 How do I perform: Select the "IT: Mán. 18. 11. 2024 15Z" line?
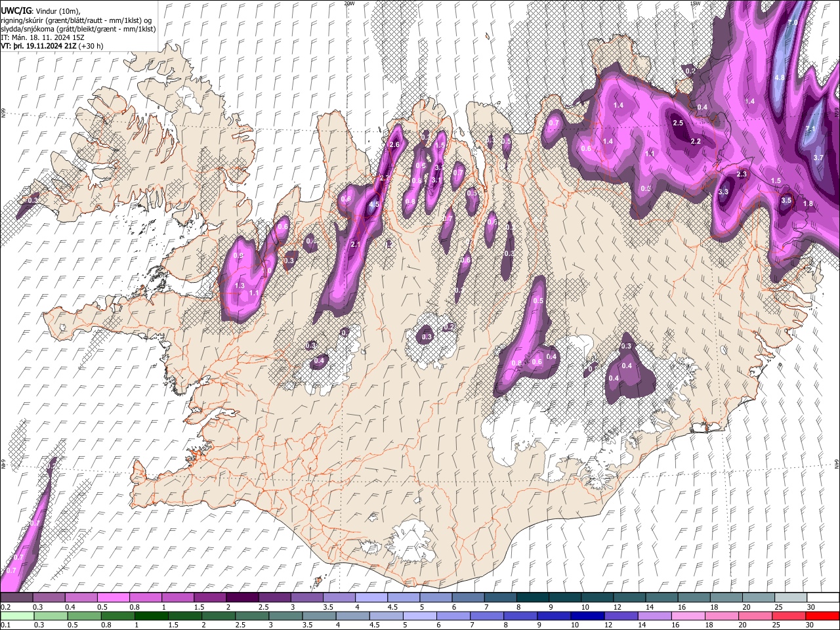tap(43, 37)
